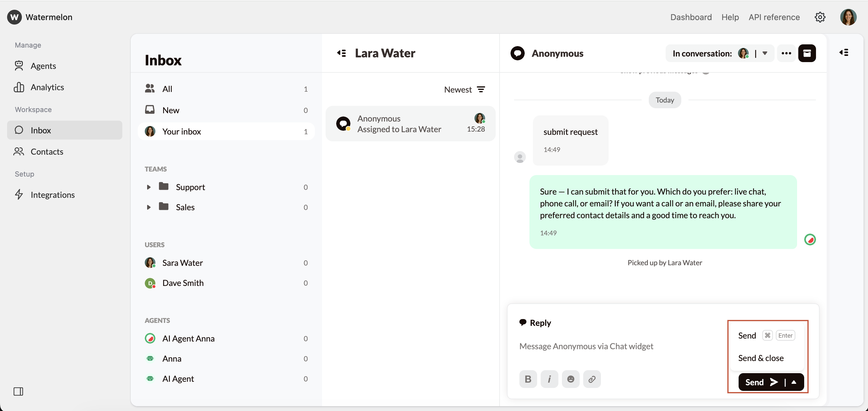Expand the Support team folder
868x411 pixels.
pyautogui.click(x=149, y=187)
